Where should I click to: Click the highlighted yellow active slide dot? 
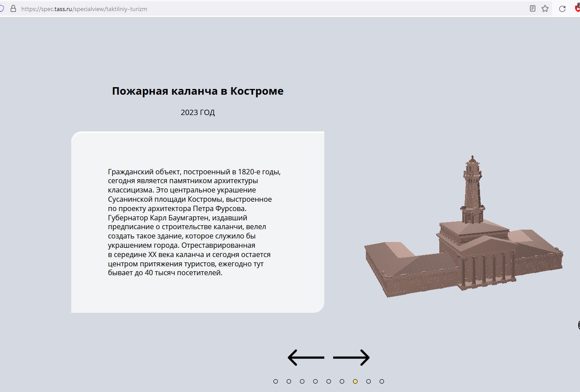[x=355, y=381]
